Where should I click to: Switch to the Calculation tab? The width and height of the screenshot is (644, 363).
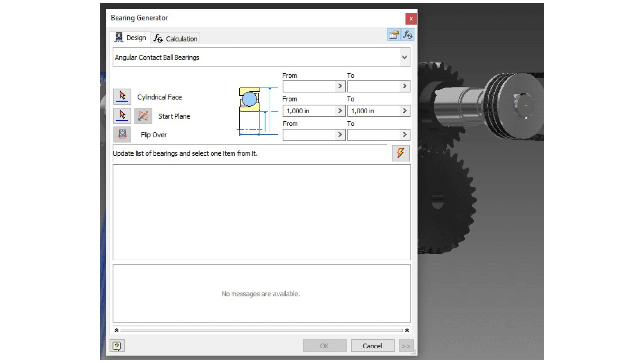pos(176,39)
